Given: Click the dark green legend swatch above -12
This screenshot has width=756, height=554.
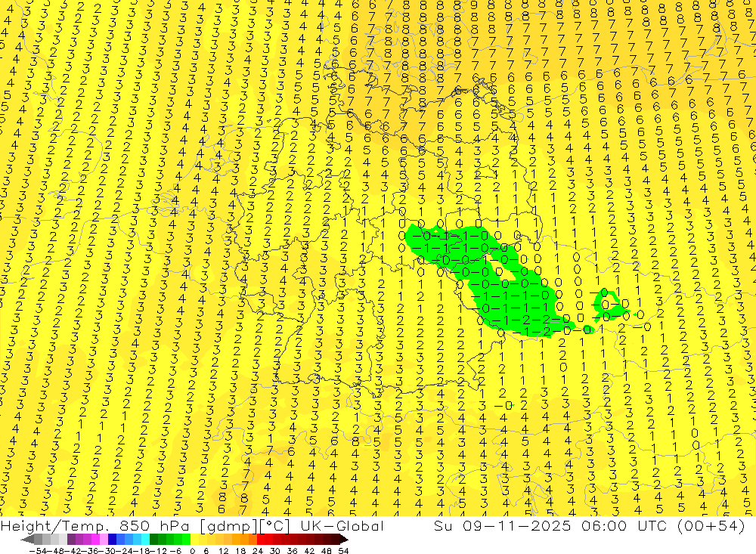Looking at the screenshot, I should pos(153,540).
